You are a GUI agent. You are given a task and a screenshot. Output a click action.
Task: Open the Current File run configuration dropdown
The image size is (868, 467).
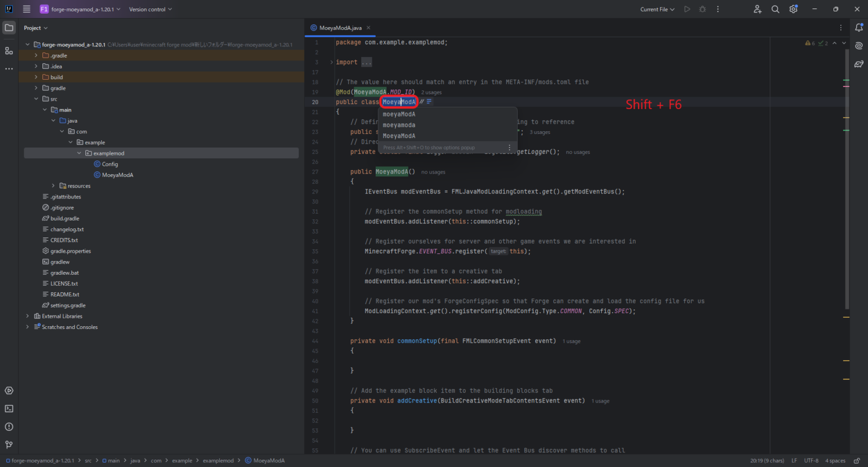pyautogui.click(x=657, y=9)
